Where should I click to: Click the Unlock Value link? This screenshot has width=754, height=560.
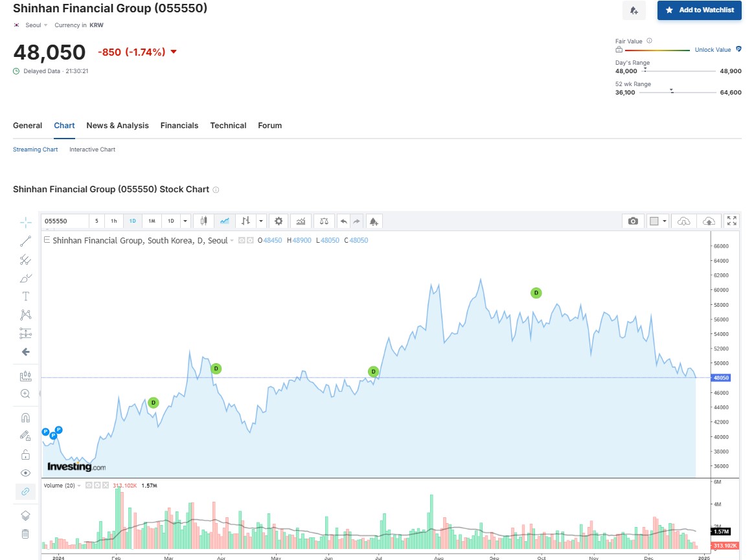point(713,49)
